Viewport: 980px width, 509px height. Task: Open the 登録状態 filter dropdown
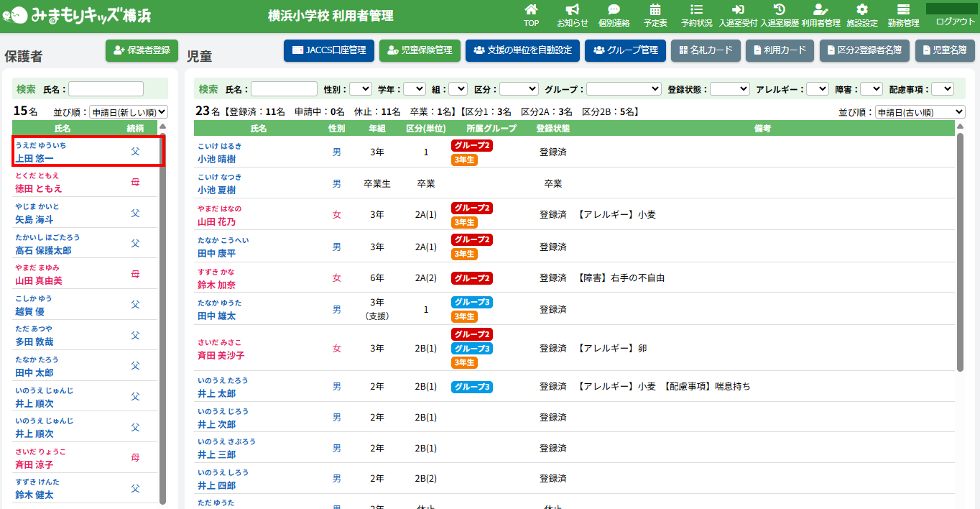click(729, 89)
